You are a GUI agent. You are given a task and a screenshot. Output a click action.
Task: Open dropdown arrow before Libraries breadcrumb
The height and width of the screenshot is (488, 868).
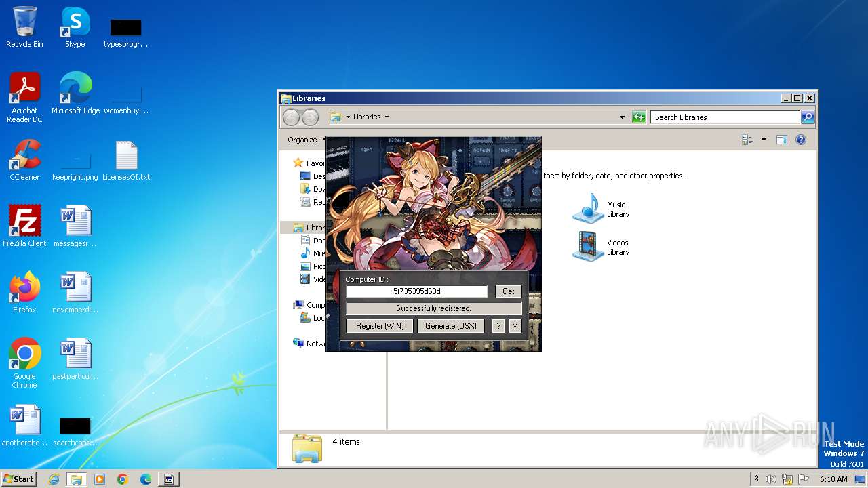pos(348,117)
